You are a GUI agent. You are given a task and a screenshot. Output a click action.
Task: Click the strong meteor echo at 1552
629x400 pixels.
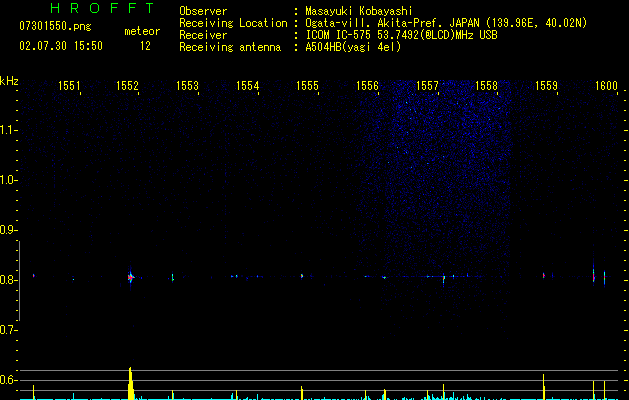(x=130, y=277)
